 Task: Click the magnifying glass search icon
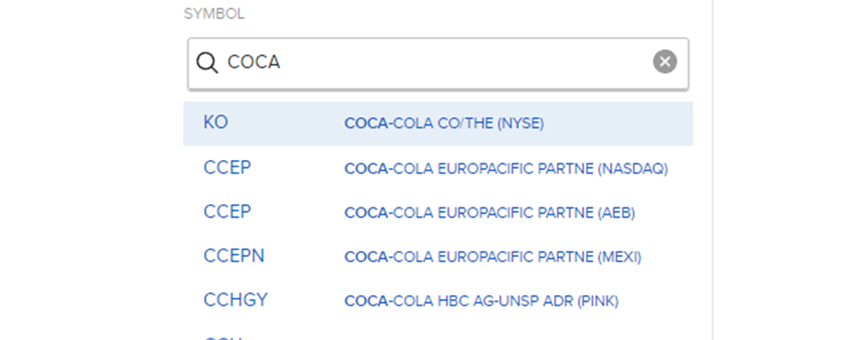click(x=207, y=63)
